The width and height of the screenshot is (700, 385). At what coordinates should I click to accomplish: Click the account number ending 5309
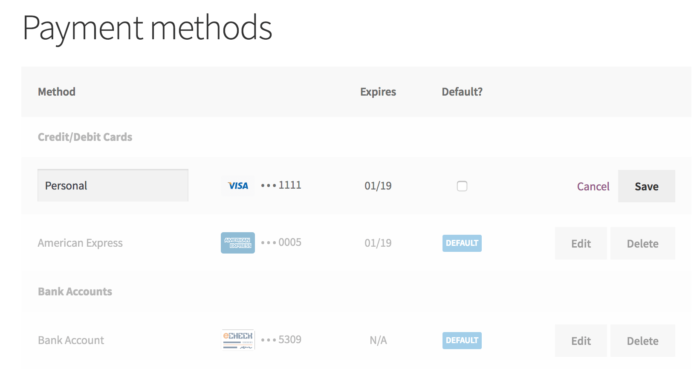pyautogui.click(x=281, y=340)
